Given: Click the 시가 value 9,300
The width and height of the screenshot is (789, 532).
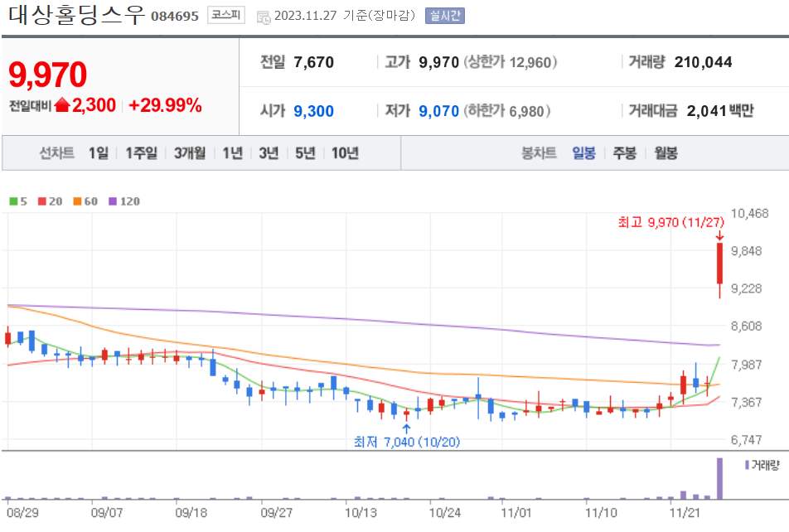Looking at the screenshot, I should click(x=313, y=111).
